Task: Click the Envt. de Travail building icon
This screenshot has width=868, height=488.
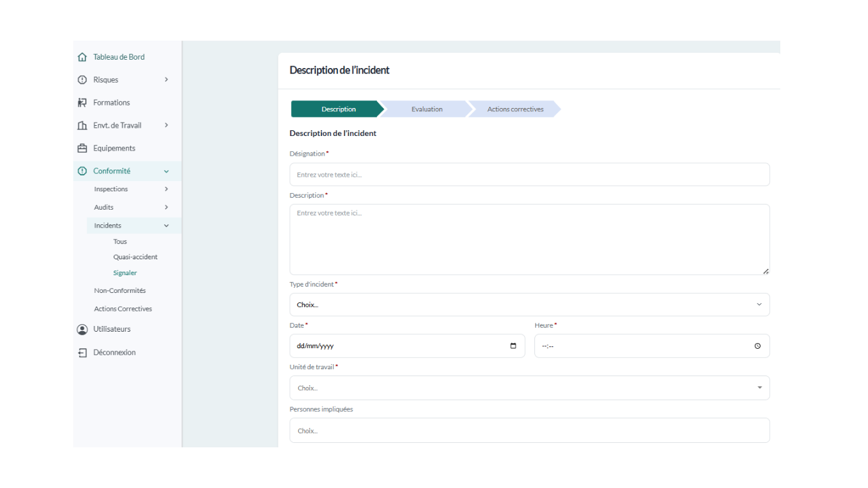Action: (x=82, y=126)
